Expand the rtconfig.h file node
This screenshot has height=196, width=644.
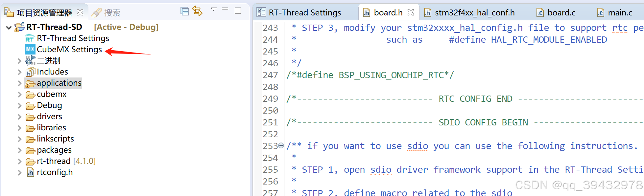pyautogui.click(x=19, y=173)
